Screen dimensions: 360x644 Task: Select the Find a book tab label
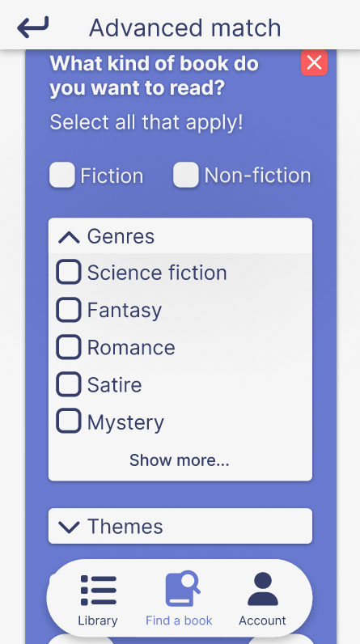click(179, 621)
